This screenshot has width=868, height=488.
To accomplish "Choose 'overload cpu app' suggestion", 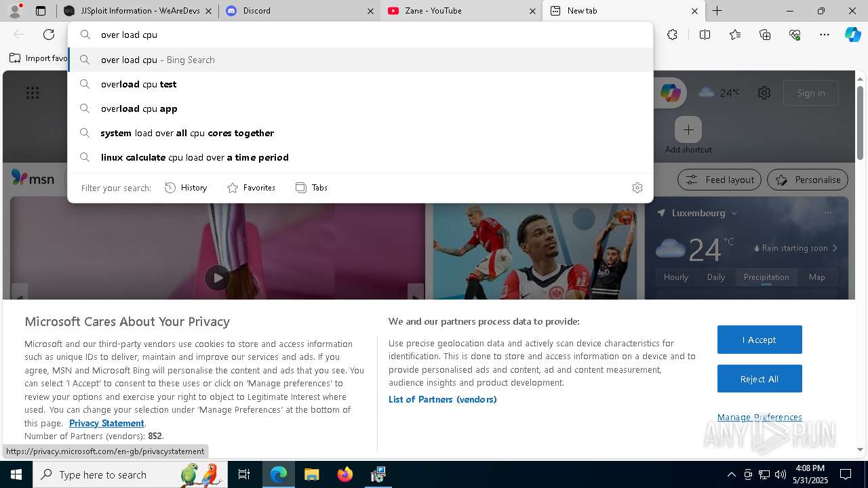I will 360,108.
